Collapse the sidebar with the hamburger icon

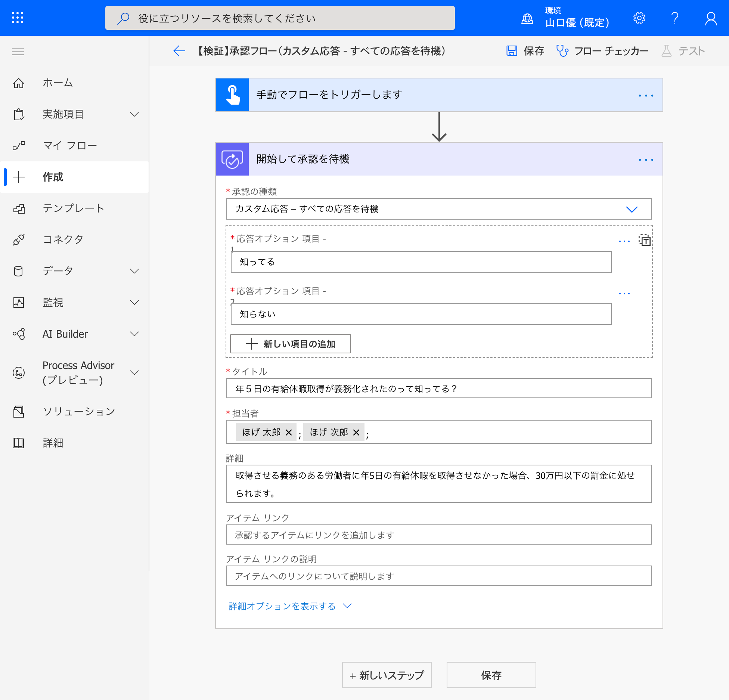point(18,52)
